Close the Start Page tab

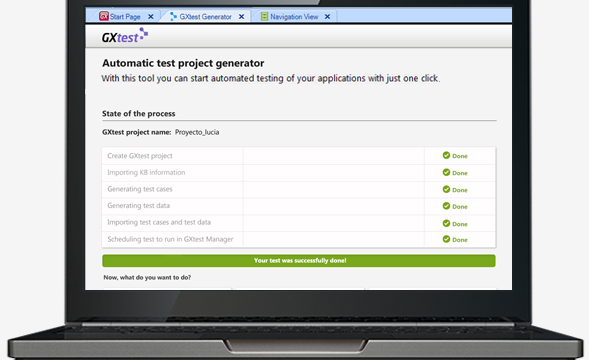tap(151, 17)
